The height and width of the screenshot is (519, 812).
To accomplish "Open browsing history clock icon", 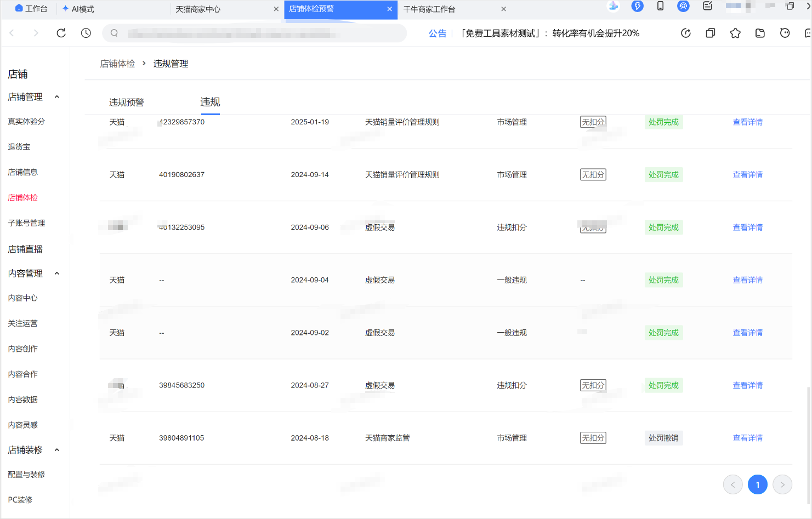I will point(86,33).
